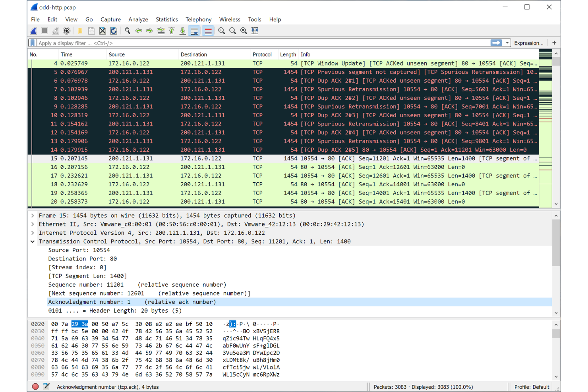This screenshot has height=392, width=588.
Task: Expand the Frame 15 detail row
Action: tap(32, 215)
